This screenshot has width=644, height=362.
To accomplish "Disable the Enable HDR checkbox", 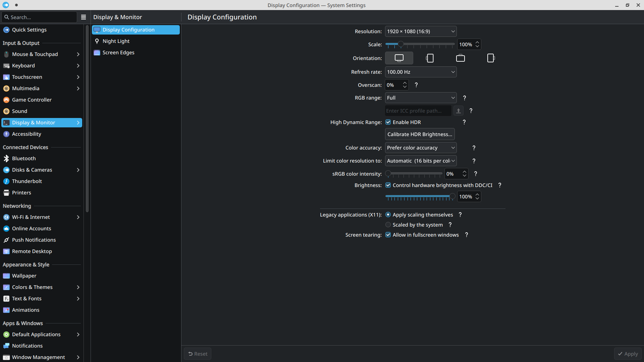I will 388,122.
